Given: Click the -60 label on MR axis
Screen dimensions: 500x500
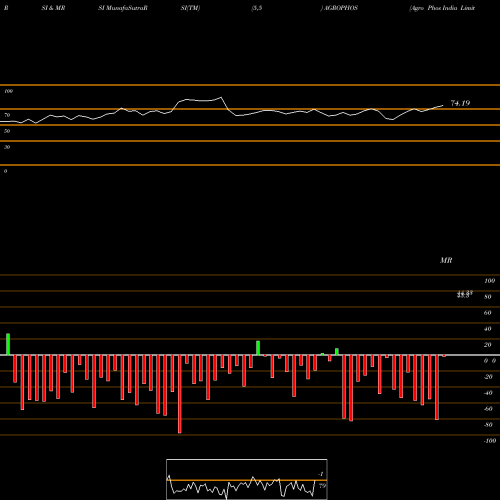Looking at the screenshot, I should (x=488, y=409).
